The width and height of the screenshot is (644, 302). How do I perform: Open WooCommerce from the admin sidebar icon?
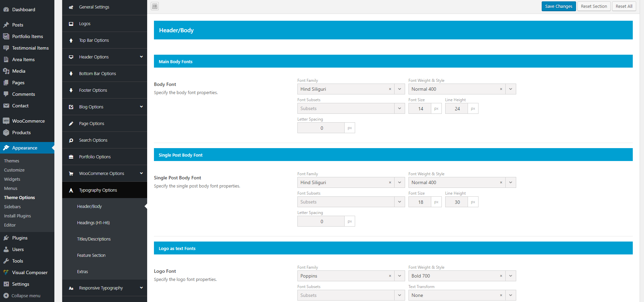point(6,121)
